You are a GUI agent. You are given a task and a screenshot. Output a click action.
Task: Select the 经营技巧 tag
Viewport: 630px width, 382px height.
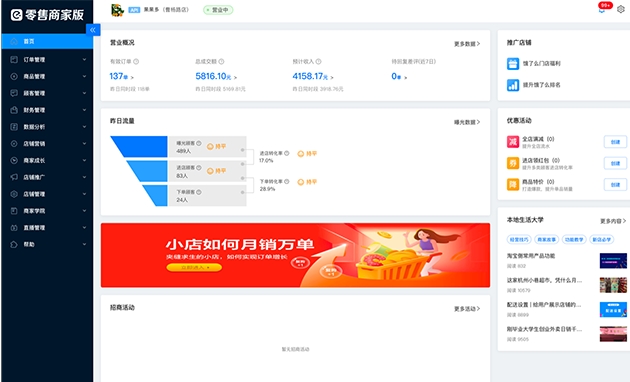pos(519,240)
